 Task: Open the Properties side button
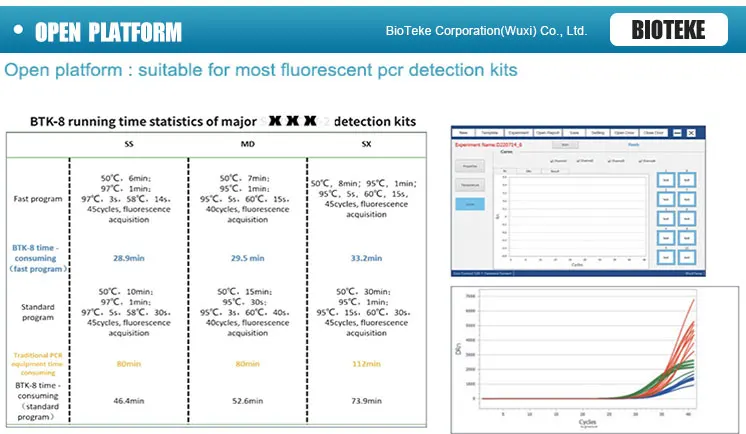pyautogui.click(x=470, y=166)
